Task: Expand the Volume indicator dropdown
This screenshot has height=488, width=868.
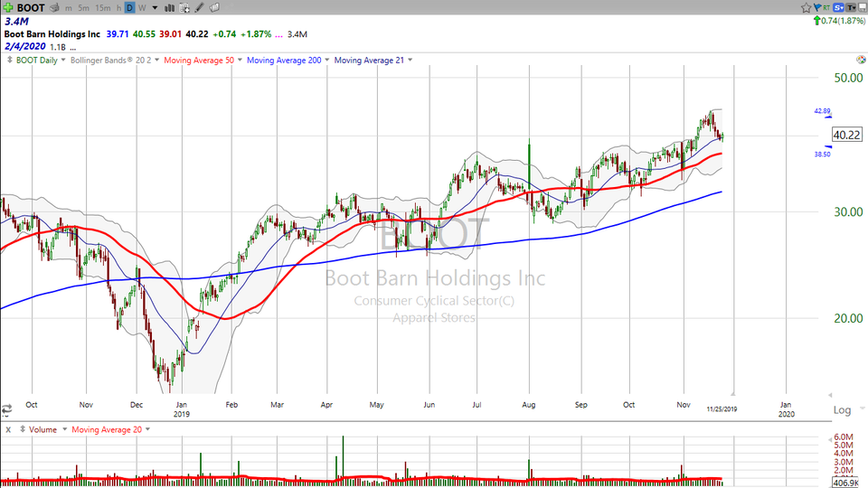Action: pyautogui.click(x=64, y=429)
